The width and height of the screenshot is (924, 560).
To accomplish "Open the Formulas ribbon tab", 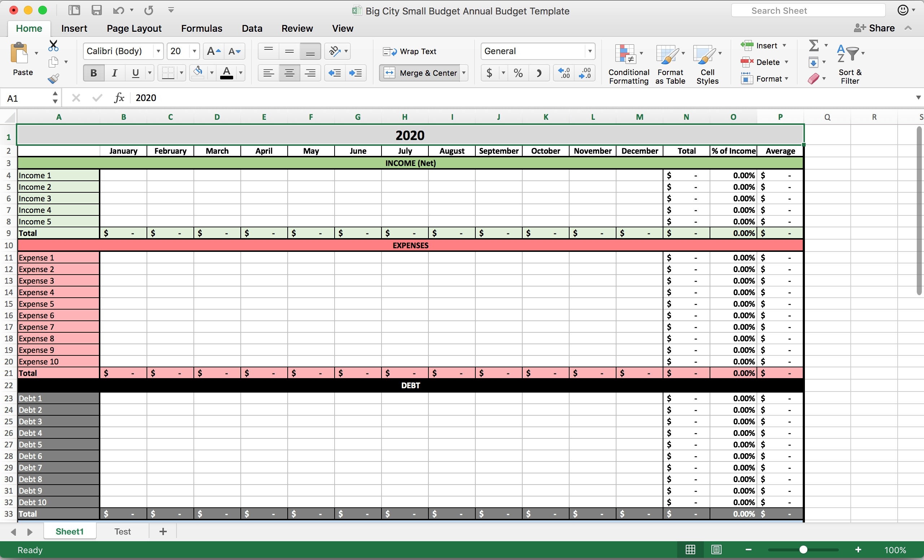I will pos(201,29).
